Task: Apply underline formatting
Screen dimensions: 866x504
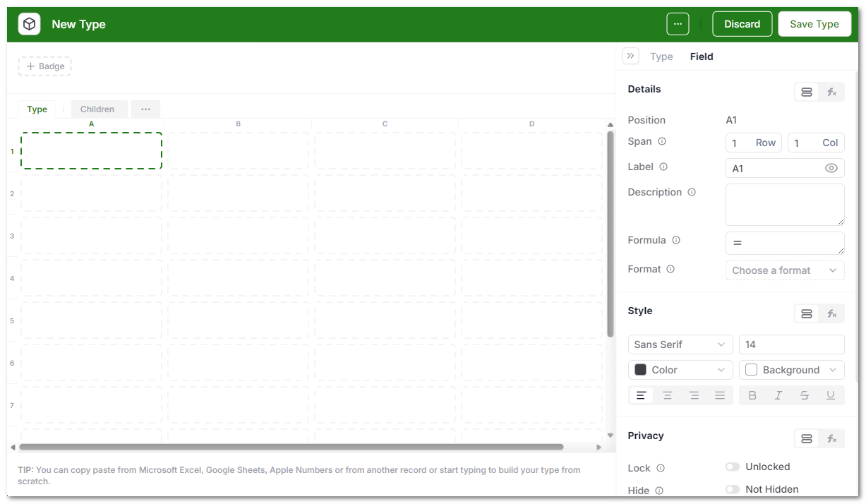Action: [831, 395]
